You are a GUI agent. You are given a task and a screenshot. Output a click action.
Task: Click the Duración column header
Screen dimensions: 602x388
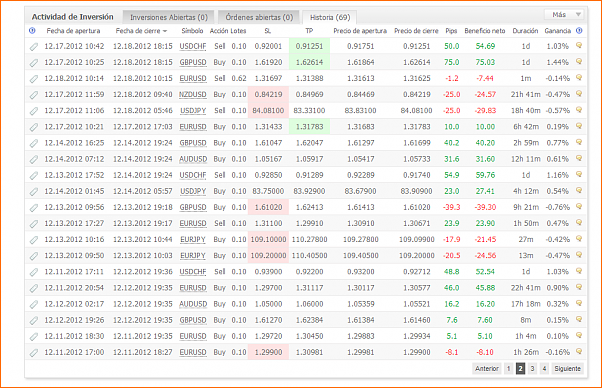525,31
